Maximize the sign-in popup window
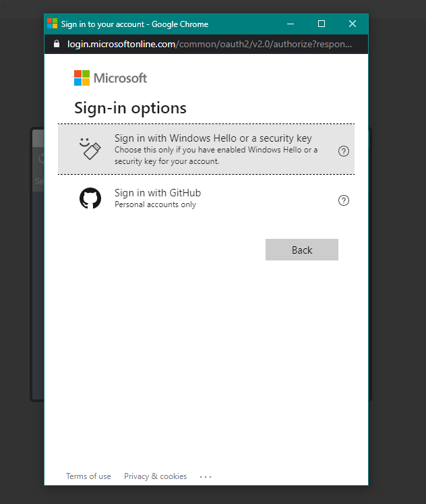Viewport: 426px width, 504px height. [x=322, y=24]
